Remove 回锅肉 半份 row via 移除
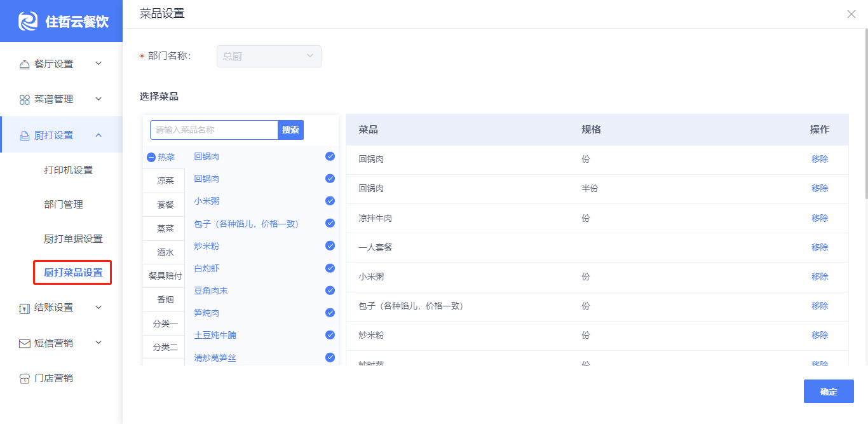 [x=820, y=188]
